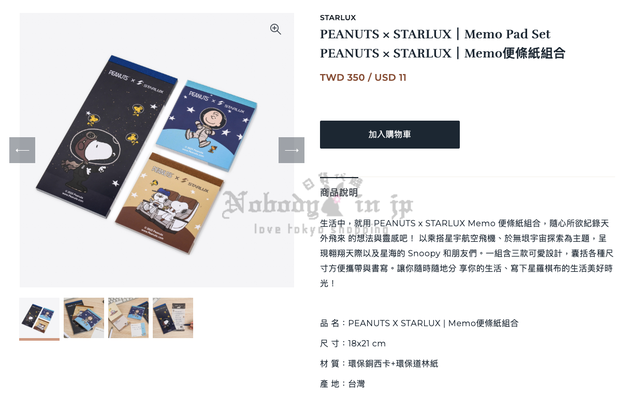The height and width of the screenshot is (408, 640).
Task: Select the 商品說明 tab
Action: click(339, 192)
